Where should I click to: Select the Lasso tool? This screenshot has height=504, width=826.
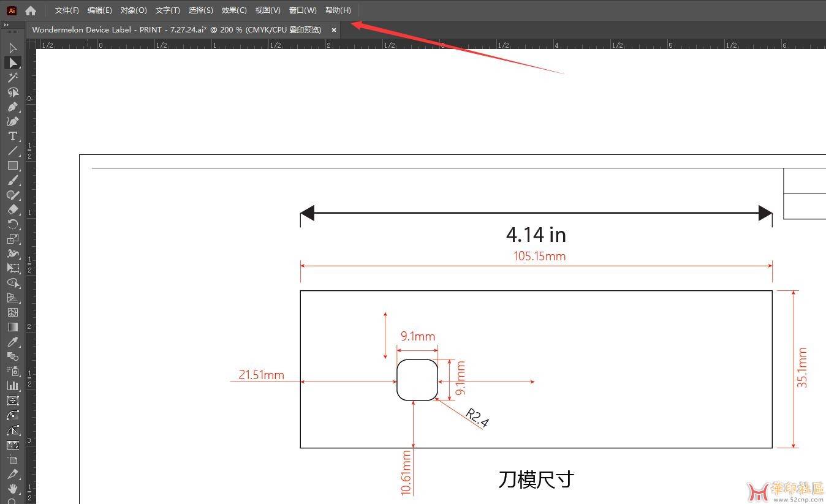[13, 92]
